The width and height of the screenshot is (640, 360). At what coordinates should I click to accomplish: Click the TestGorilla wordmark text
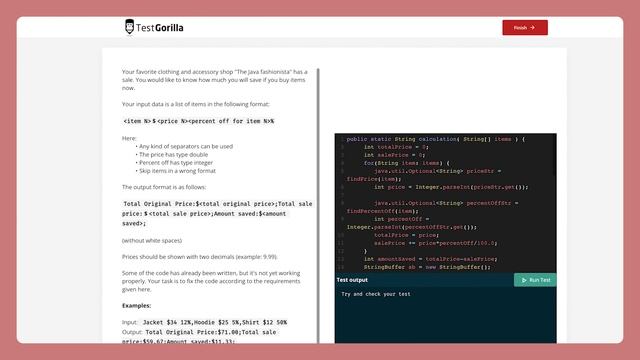(x=160, y=28)
